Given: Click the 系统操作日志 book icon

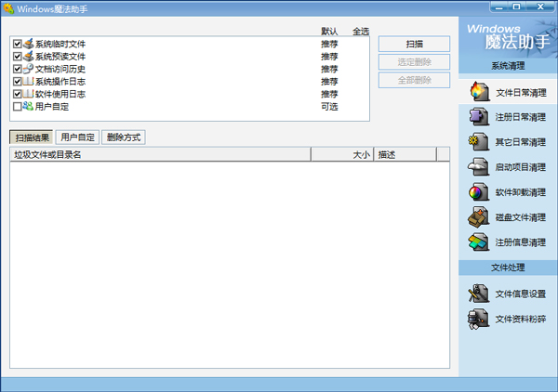Looking at the screenshot, I should tap(29, 82).
